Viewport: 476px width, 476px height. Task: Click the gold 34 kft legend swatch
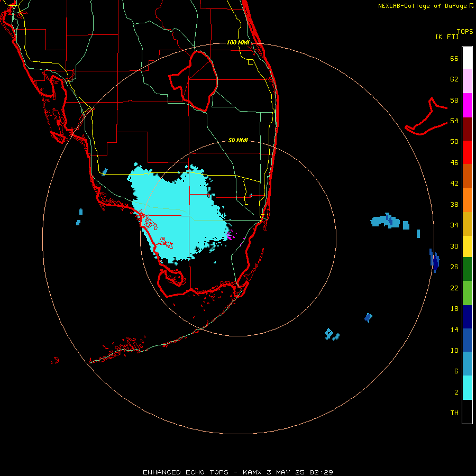(x=467, y=223)
